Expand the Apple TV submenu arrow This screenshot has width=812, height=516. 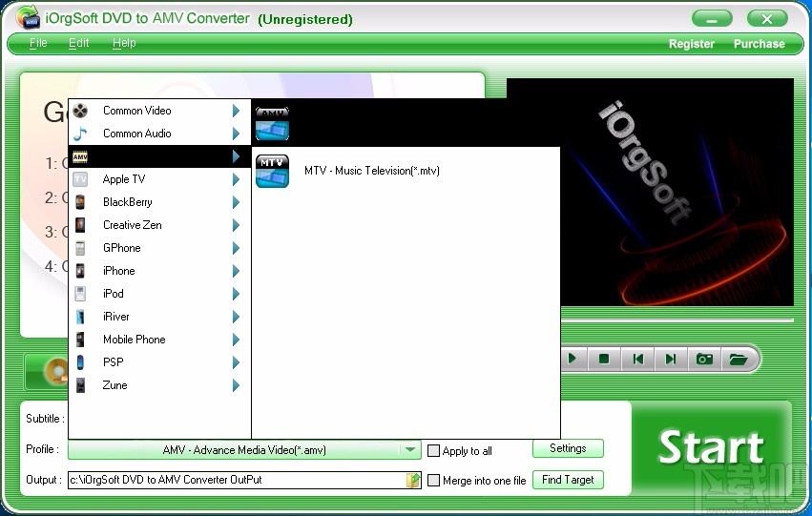click(x=236, y=179)
